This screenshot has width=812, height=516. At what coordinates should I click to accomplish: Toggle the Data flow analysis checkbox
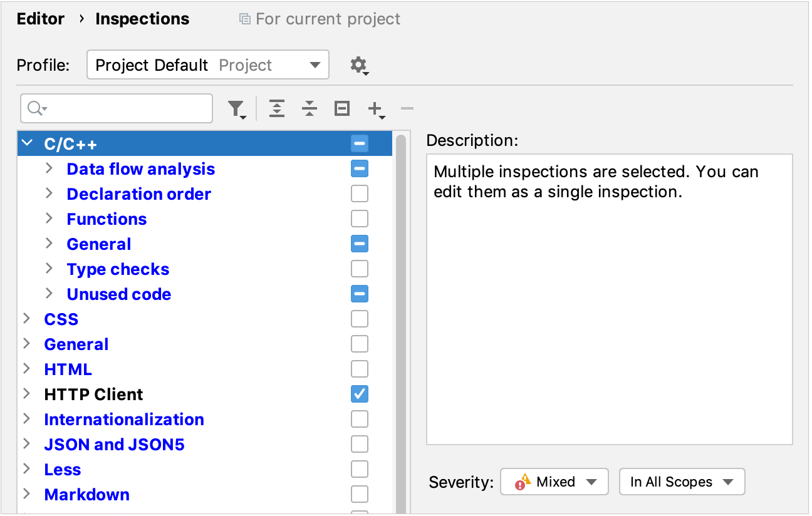[359, 168]
